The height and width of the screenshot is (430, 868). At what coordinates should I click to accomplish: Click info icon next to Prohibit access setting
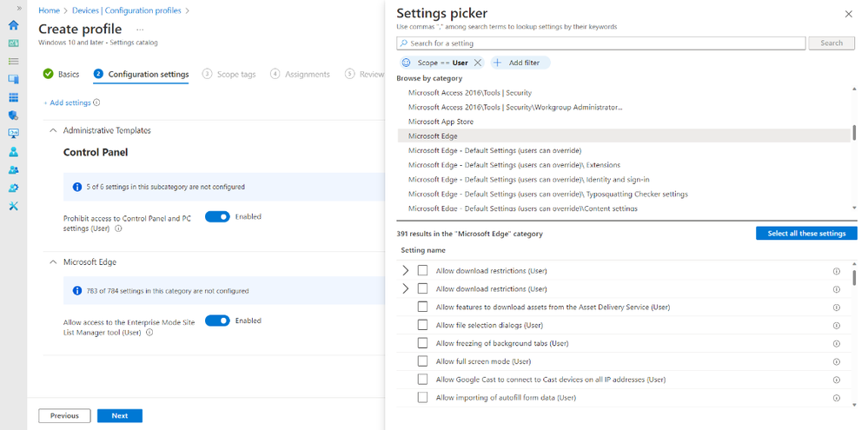[x=118, y=228]
